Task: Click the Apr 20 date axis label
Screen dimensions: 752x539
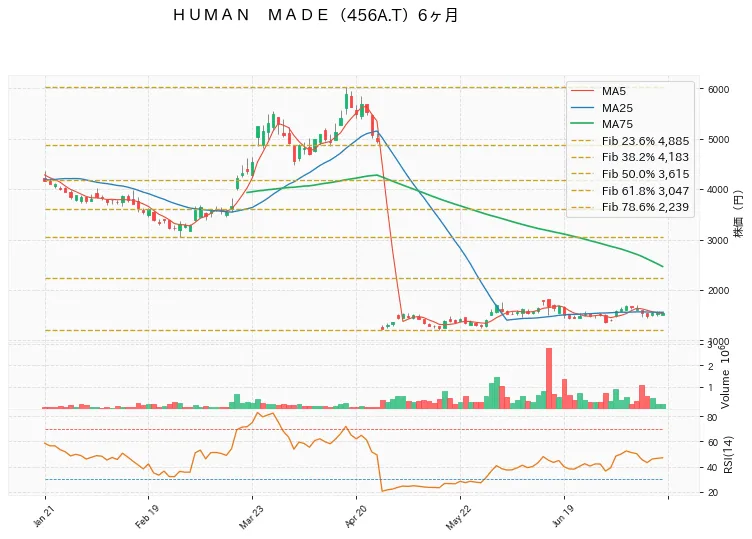Action: [x=355, y=516]
